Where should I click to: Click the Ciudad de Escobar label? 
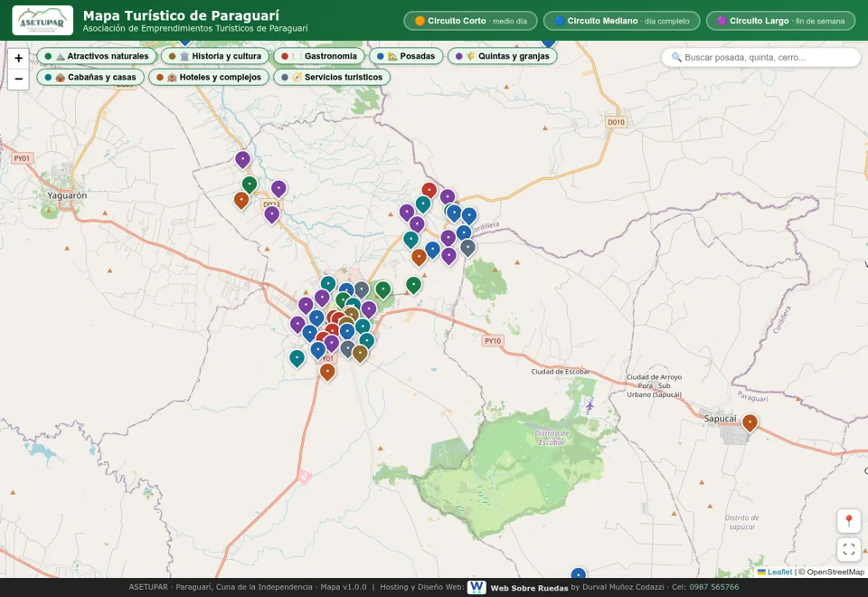(561, 372)
